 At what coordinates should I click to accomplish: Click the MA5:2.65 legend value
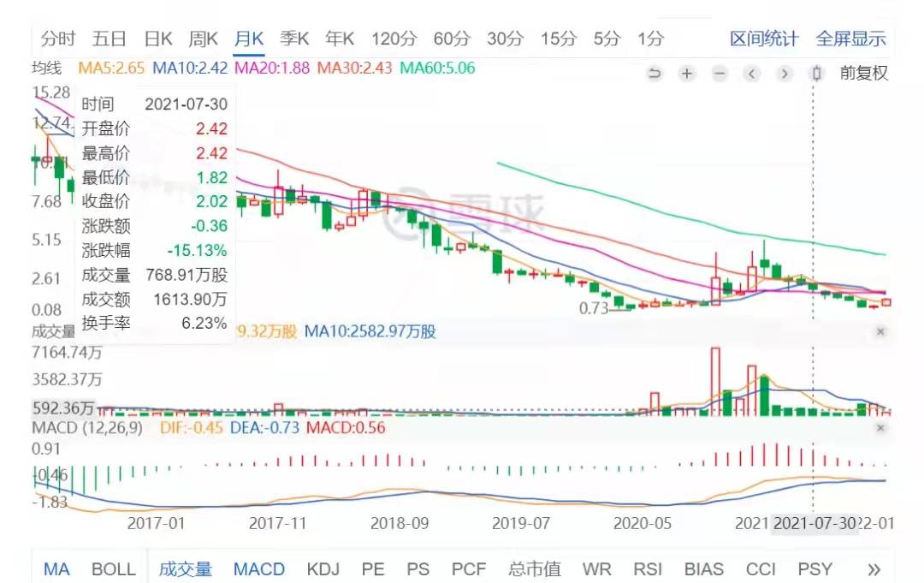point(110,68)
